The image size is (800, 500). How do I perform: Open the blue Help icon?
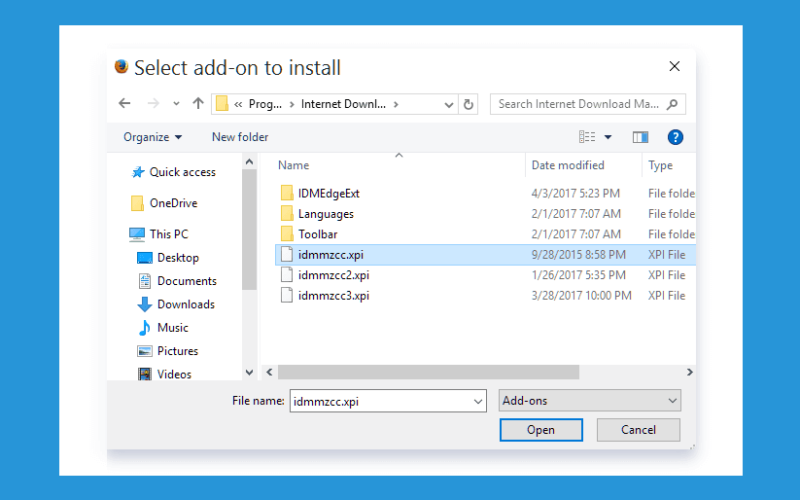tap(675, 137)
